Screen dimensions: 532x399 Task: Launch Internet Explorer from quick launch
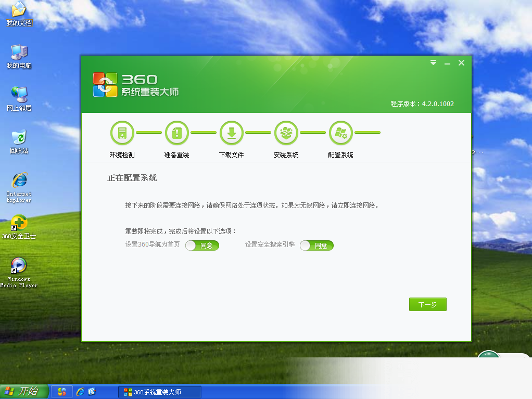pyautogui.click(x=80, y=392)
